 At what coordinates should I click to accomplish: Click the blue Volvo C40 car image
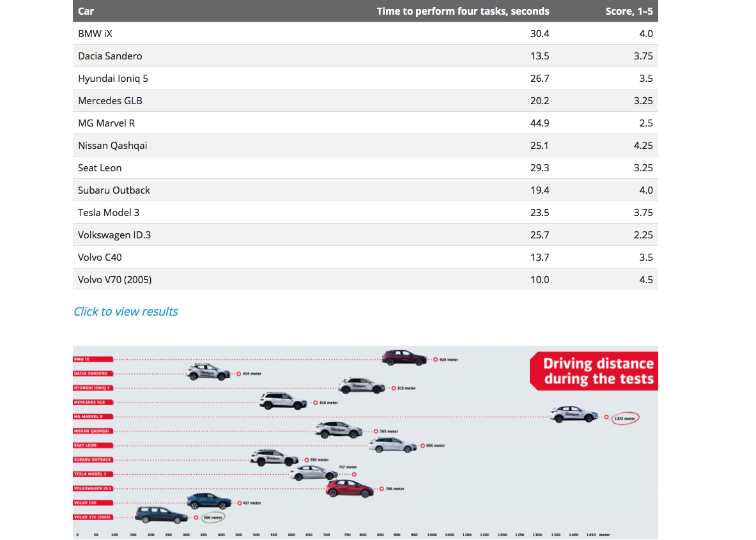pos(210,502)
